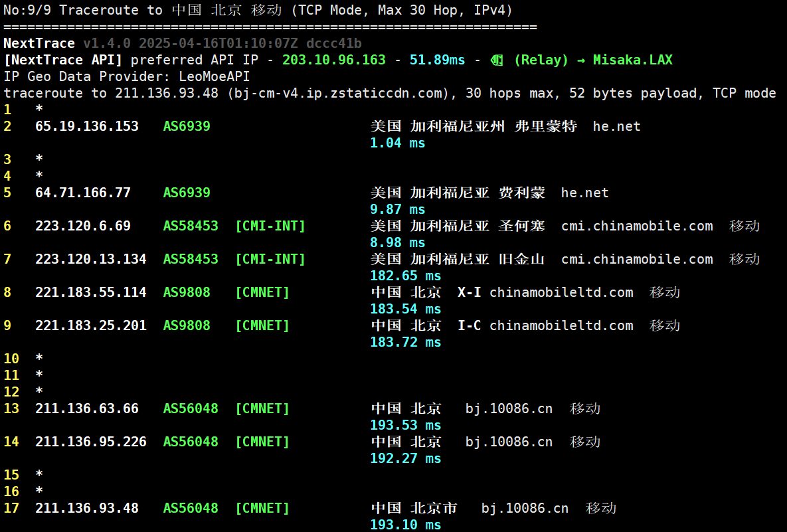Click chinamobileltd.com on the hop 8 line
Screen dimensions: 787x532
point(561,292)
